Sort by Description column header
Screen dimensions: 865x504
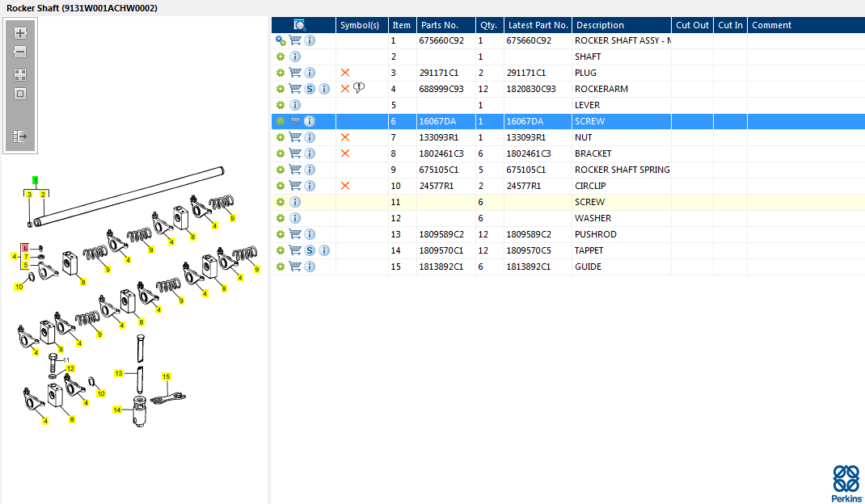point(621,25)
